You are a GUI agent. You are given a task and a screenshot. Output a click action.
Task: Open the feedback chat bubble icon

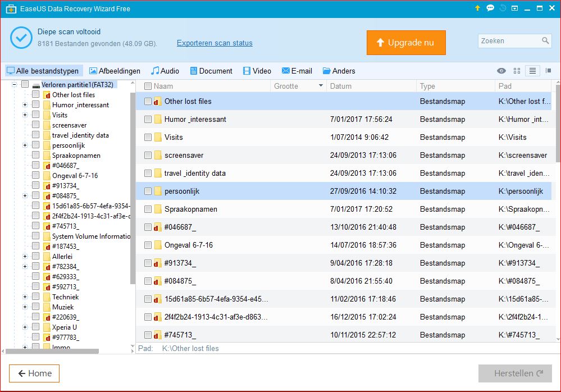tap(490, 8)
